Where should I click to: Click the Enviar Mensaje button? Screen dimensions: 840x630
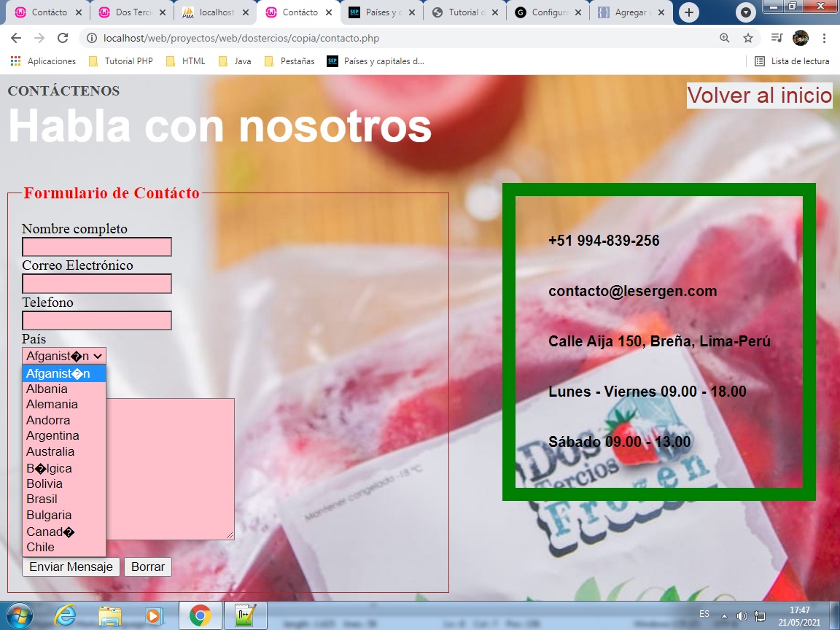[x=71, y=567]
